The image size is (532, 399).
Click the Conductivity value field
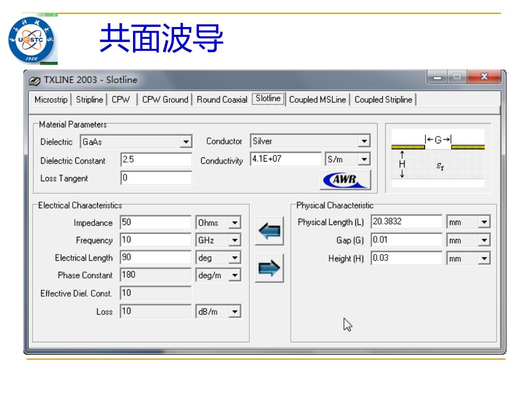pos(286,159)
